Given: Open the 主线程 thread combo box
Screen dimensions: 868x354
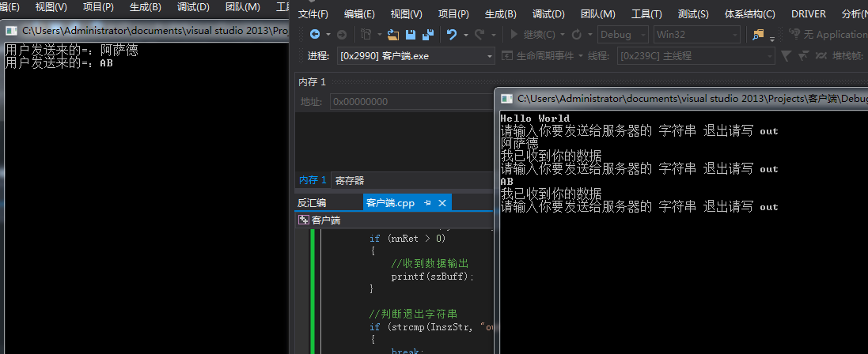Looking at the screenshot, I should pos(696,56).
